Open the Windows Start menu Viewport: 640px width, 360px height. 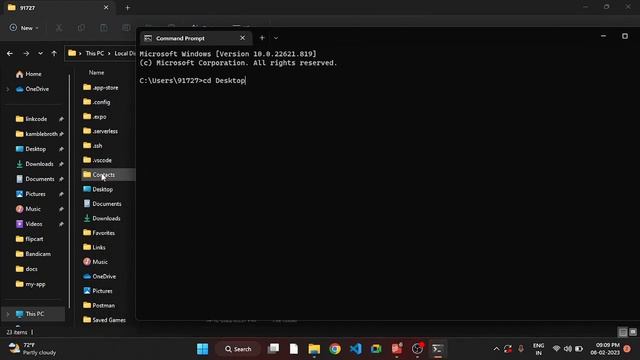202,349
